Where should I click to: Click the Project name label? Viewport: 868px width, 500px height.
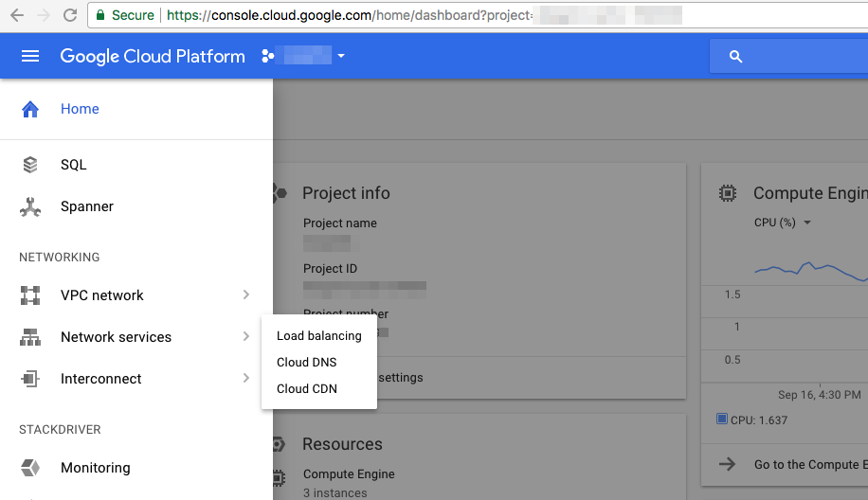point(340,223)
